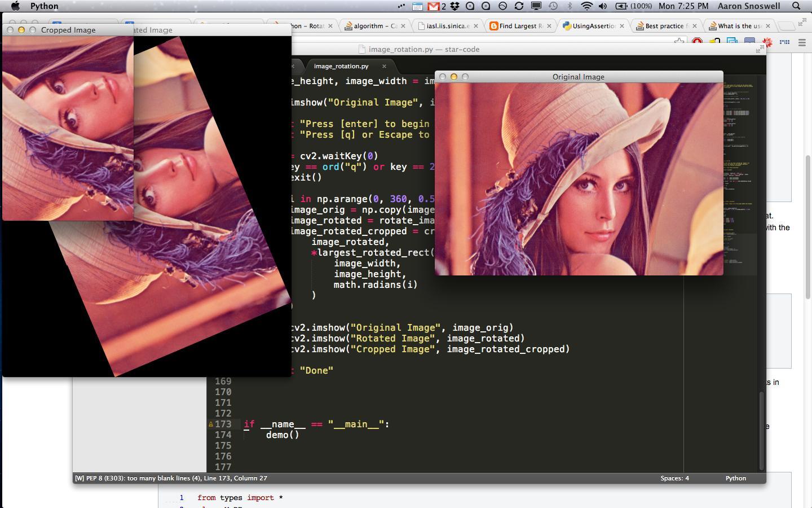
Task: Toggle Wi-Fi from the menu bar
Action: click(587, 6)
